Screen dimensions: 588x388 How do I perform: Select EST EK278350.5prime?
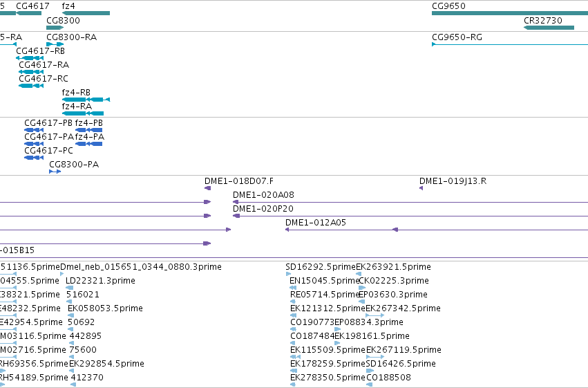tap(328, 378)
